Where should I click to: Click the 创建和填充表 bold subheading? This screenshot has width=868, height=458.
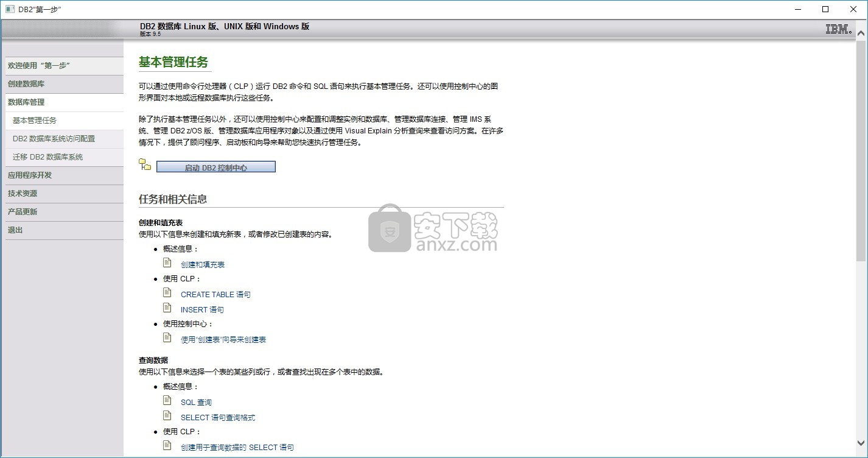point(161,223)
